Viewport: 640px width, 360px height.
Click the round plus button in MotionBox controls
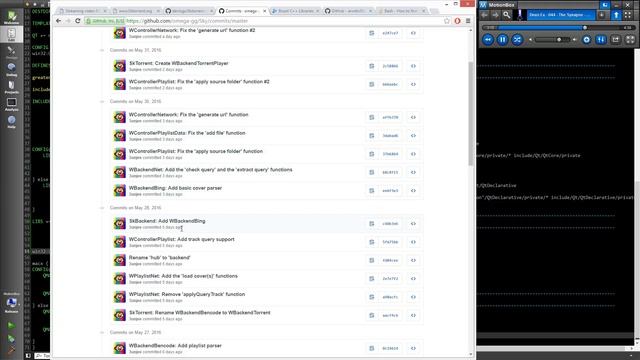[587, 40]
